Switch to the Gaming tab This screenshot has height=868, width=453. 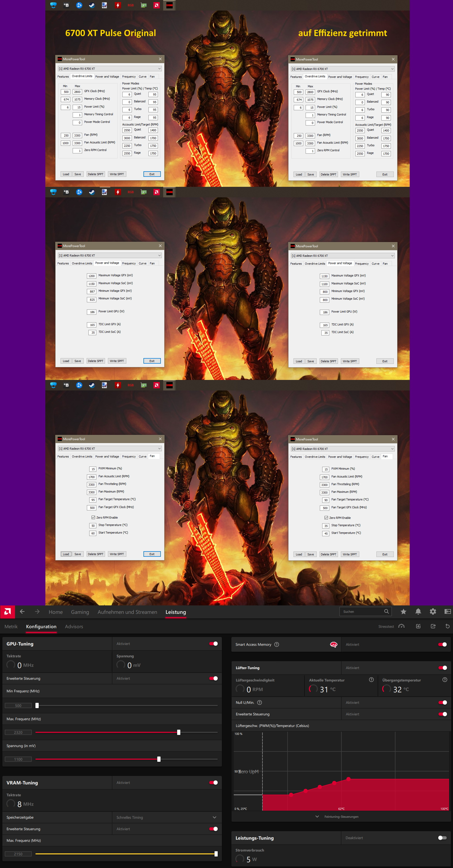[x=80, y=612]
